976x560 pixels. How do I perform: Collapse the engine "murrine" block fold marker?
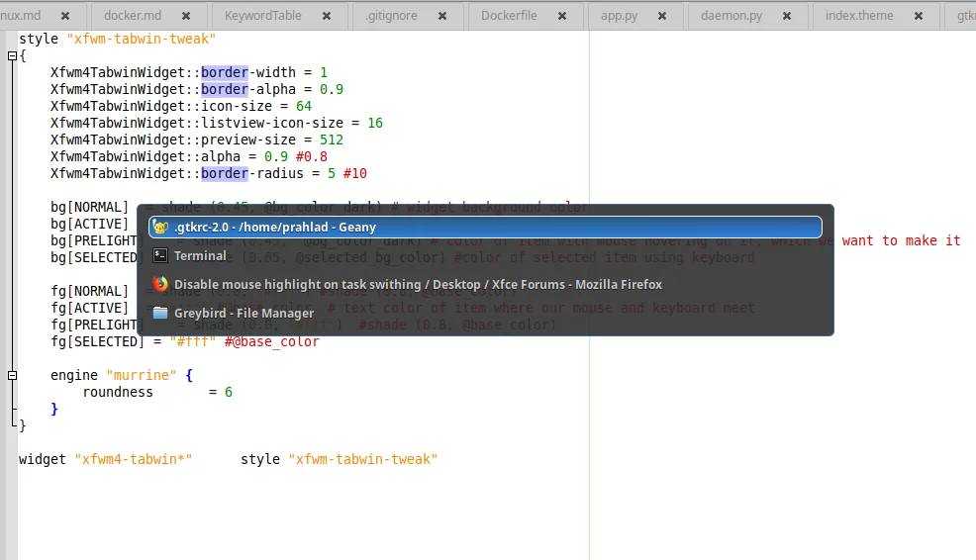pyautogui.click(x=12, y=376)
